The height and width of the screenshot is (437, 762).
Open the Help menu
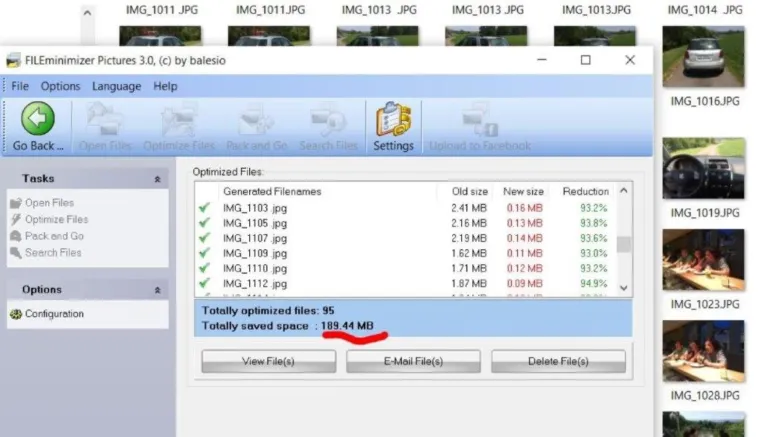165,86
